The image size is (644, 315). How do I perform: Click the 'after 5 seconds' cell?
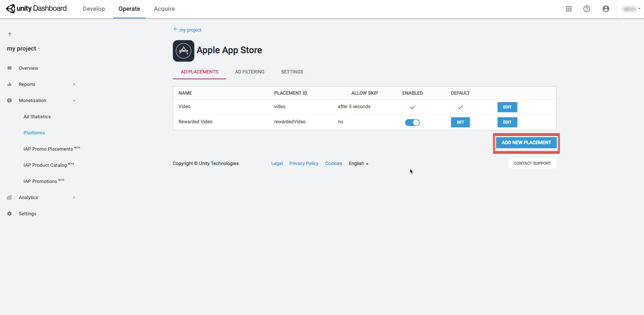[354, 106]
